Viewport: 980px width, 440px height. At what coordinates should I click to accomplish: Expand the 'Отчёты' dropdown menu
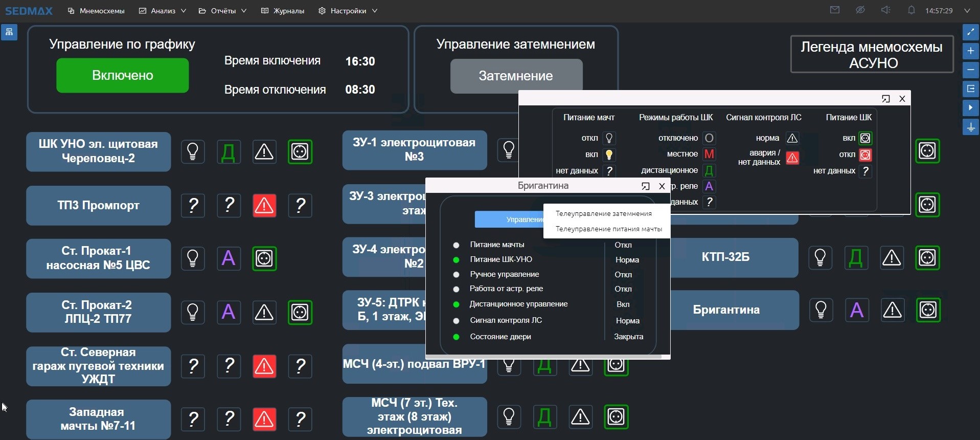coord(223,11)
